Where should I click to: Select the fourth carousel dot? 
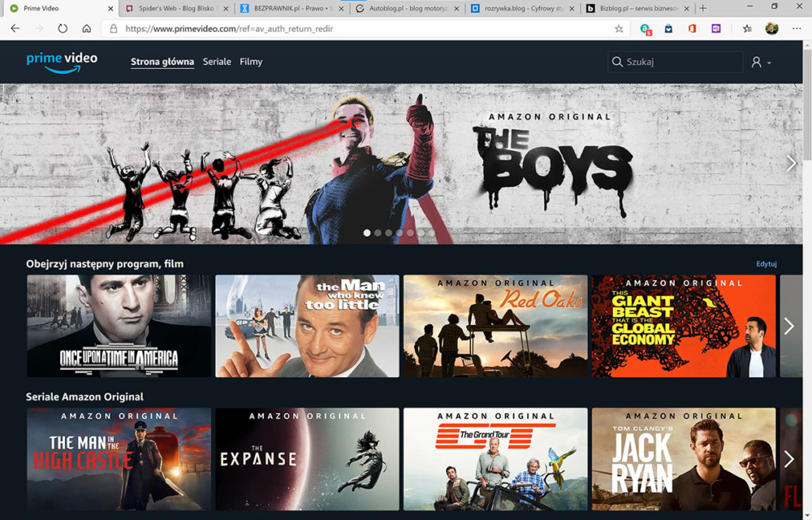tap(400, 233)
